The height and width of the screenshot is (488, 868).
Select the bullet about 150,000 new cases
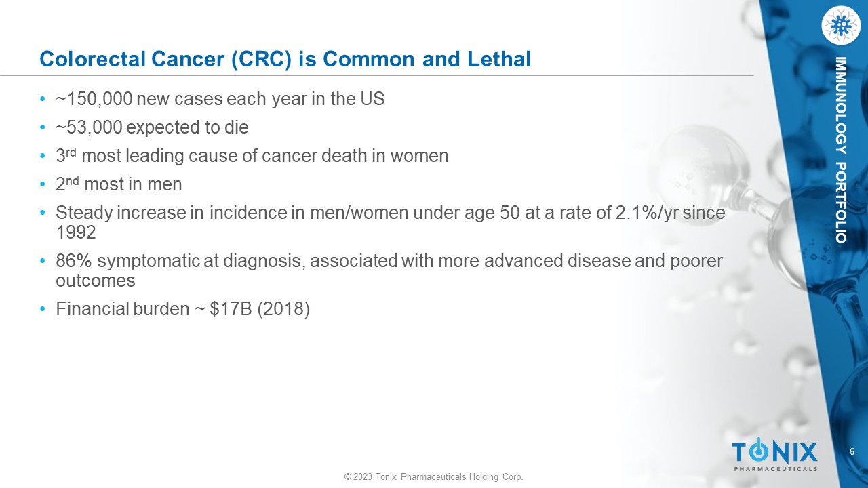(220, 99)
